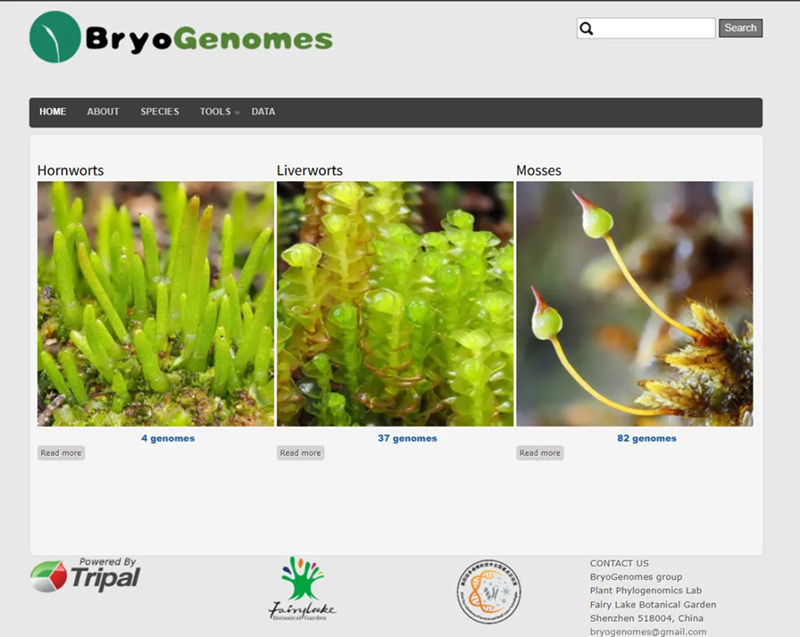Open the HOME menu item
Viewport: 800px width, 637px height.
pyautogui.click(x=53, y=112)
